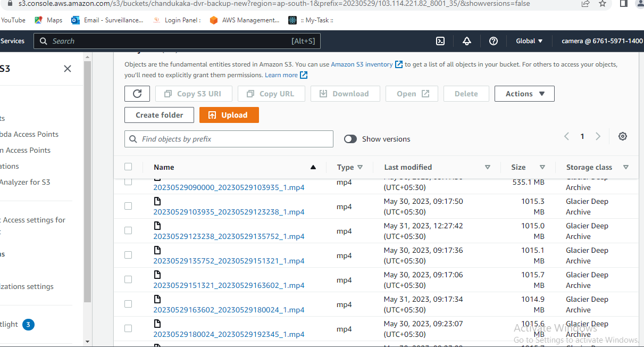Click the Open button
Screen dimensions: 644x347
(x=412, y=94)
